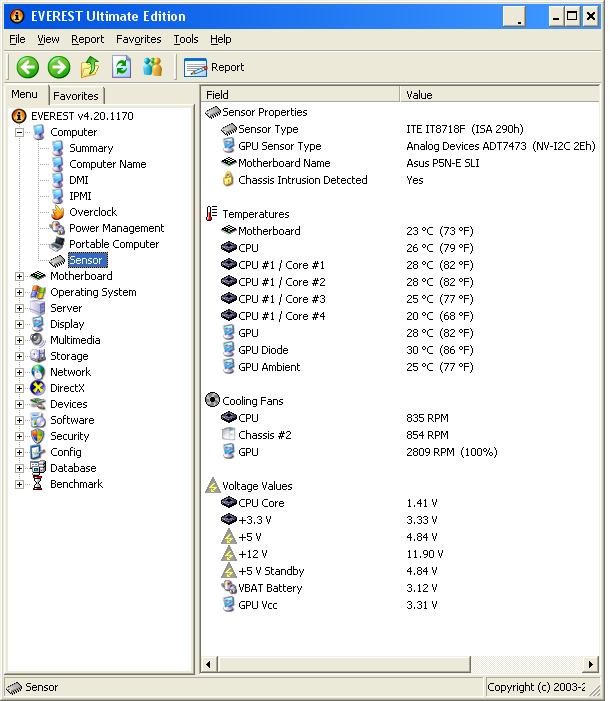610x701 pixels.
Task: Open the File menu
Action: click(x=17, y=39)
